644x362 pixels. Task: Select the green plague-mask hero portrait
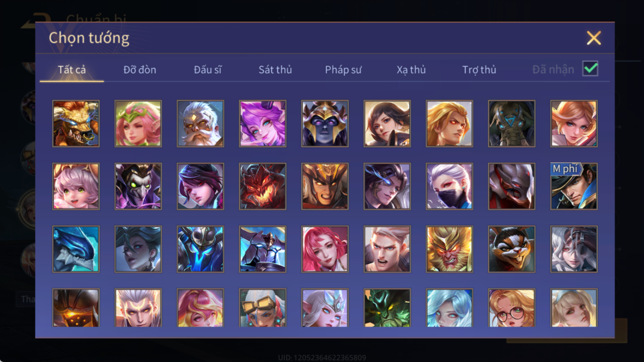pyautogui.click(x=138, y=186)
